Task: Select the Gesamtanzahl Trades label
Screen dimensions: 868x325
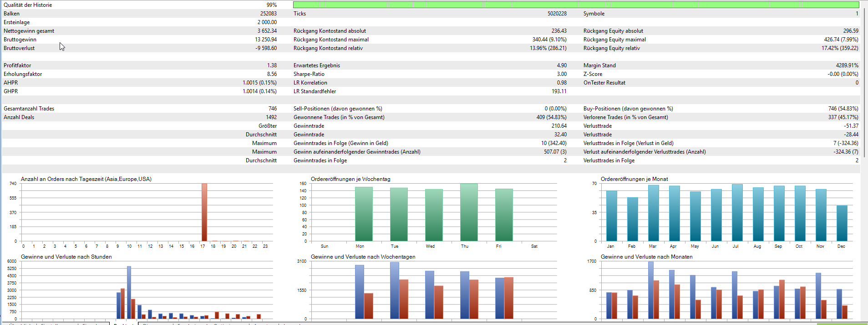Action: point(29,109)
